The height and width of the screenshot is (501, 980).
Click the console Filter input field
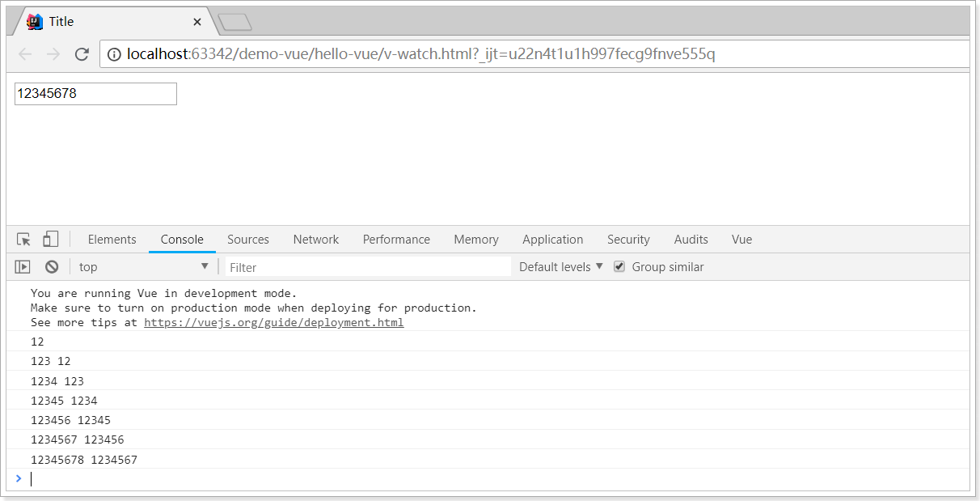pyautogui.click(x=368, y=266)
